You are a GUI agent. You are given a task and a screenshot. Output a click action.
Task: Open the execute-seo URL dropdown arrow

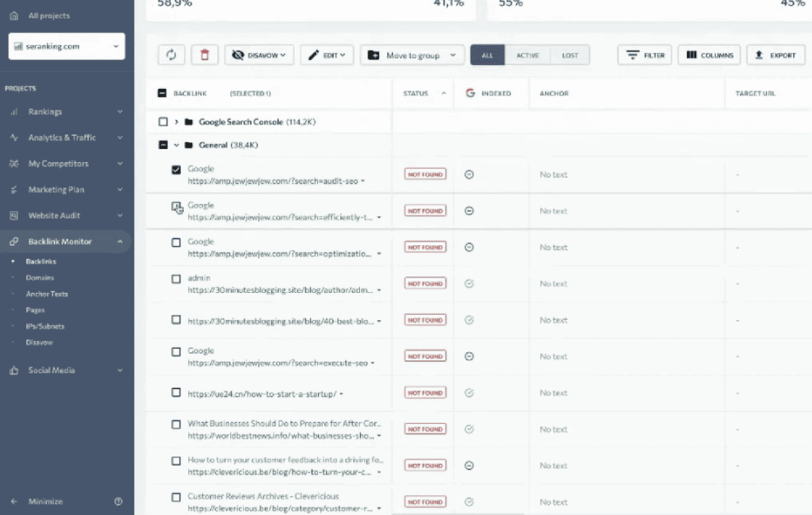[x=373, y=363]
